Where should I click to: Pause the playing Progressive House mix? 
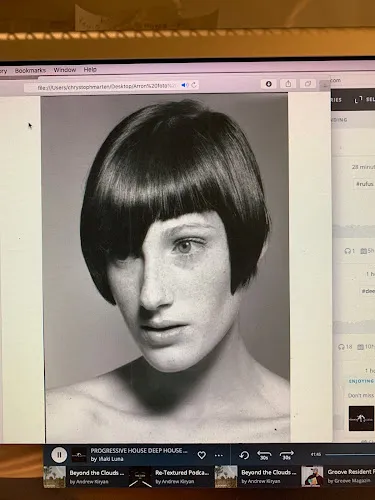pyautogui.click(x=59, y=455)
